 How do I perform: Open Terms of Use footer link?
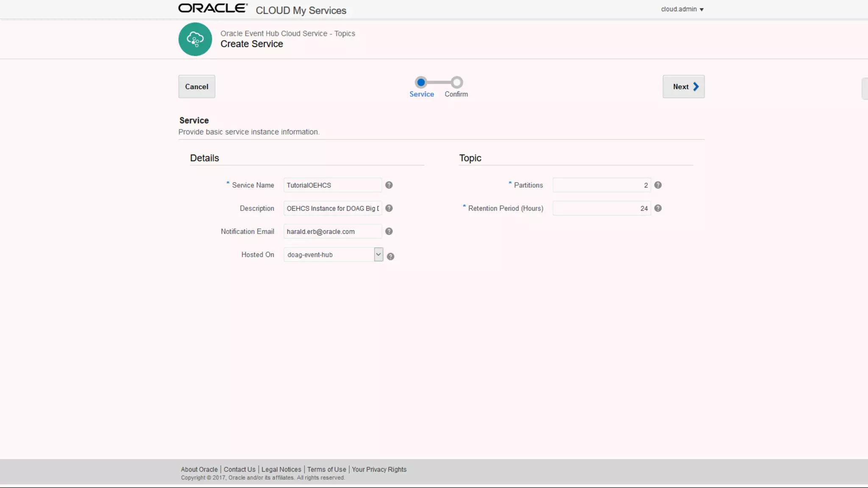(x=326, y=469)
